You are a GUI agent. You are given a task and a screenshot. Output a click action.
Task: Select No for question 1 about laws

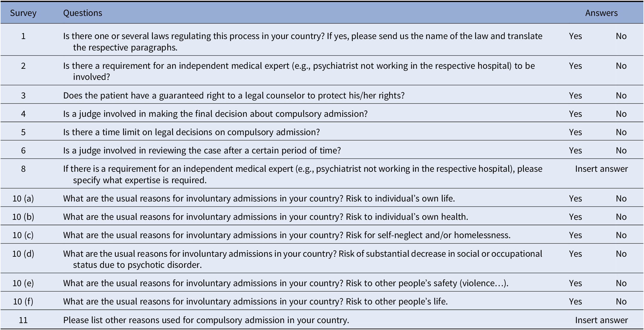[x=621, y=36]
